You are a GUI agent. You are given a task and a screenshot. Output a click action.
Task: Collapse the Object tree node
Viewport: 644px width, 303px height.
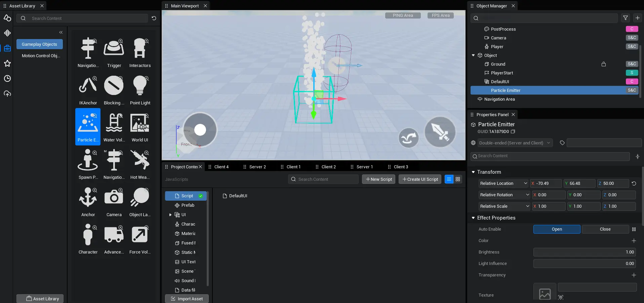coord(473,55)
